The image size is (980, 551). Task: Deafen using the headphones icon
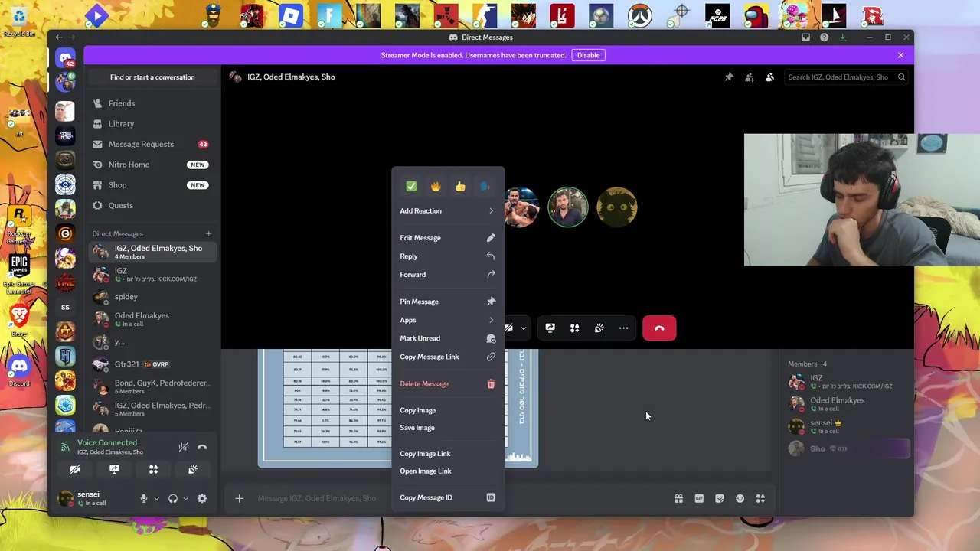pyautogui.click(x=173, y=498)
